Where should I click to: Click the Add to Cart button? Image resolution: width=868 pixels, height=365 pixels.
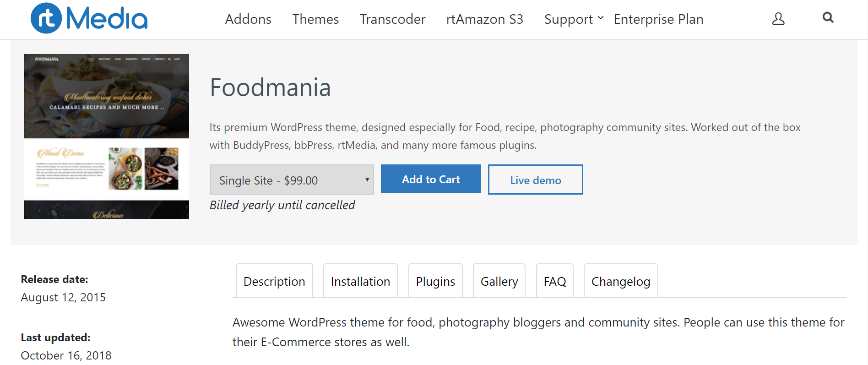pos(430,179)
